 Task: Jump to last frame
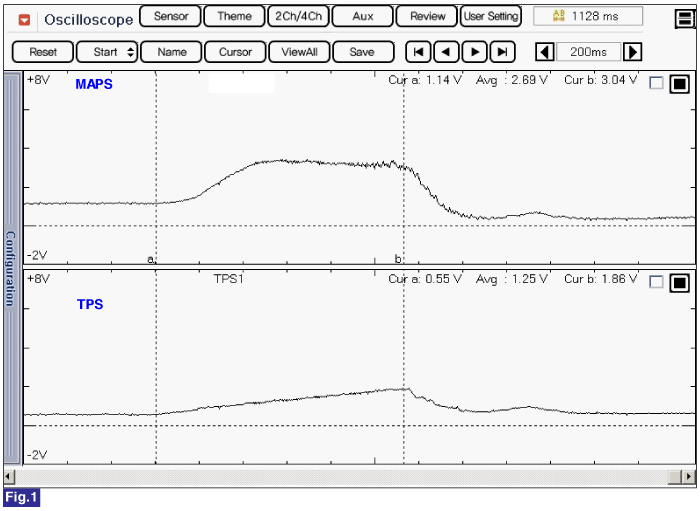click(503, 52)
